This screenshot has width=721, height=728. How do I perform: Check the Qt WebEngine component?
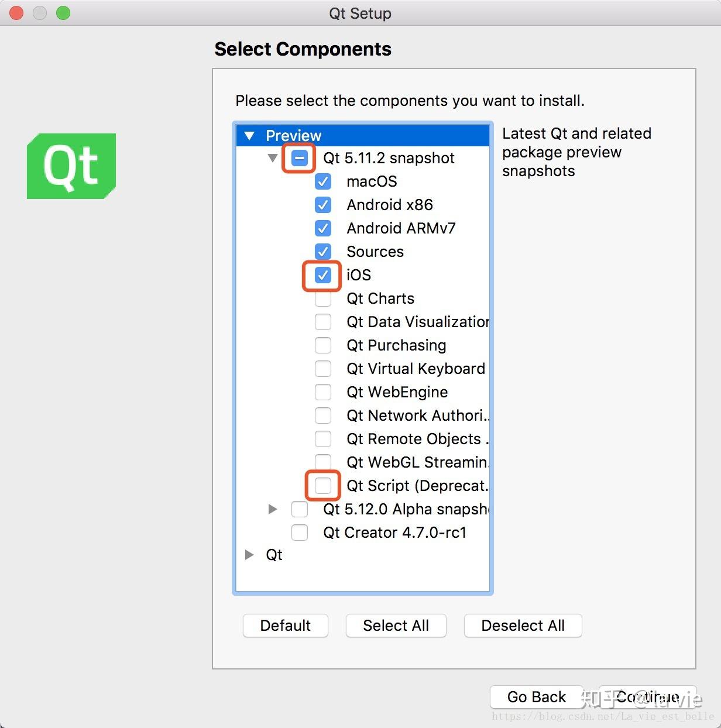(323, 392)
